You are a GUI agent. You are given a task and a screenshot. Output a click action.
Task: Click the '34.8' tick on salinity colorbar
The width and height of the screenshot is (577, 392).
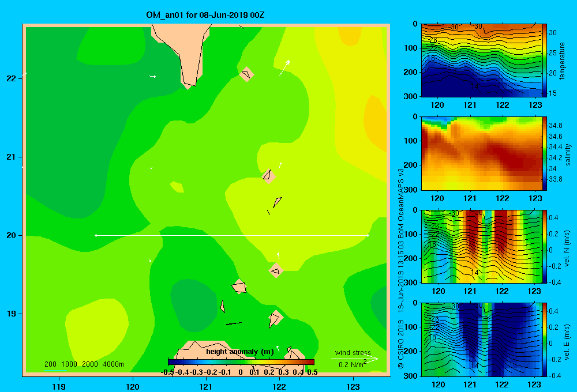[x=555, y=126]
